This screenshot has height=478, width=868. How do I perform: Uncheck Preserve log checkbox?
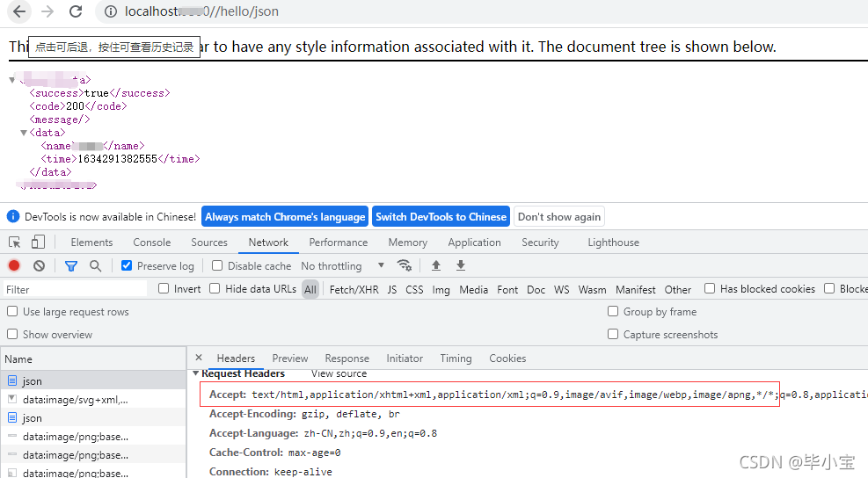[127, 265]
